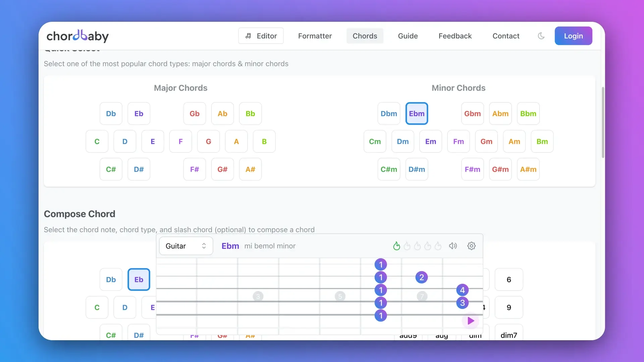Image resolution: width=644 pixels, height=362 pixels.
Task: Click the chordbaby logo
Action: click(77, 36)
